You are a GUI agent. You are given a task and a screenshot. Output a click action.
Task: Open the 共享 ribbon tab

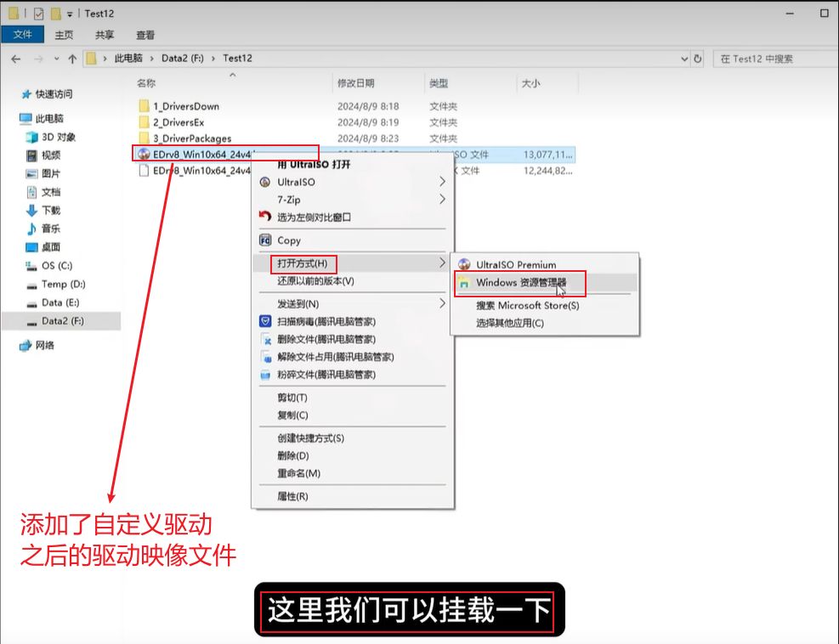click(105, 35)
